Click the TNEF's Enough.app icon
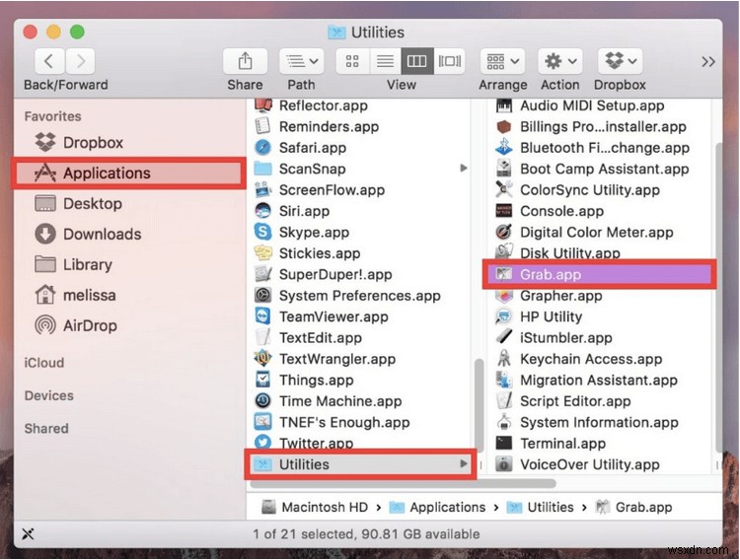This screenshot has width=740, height=560. [x=262, y=422]
